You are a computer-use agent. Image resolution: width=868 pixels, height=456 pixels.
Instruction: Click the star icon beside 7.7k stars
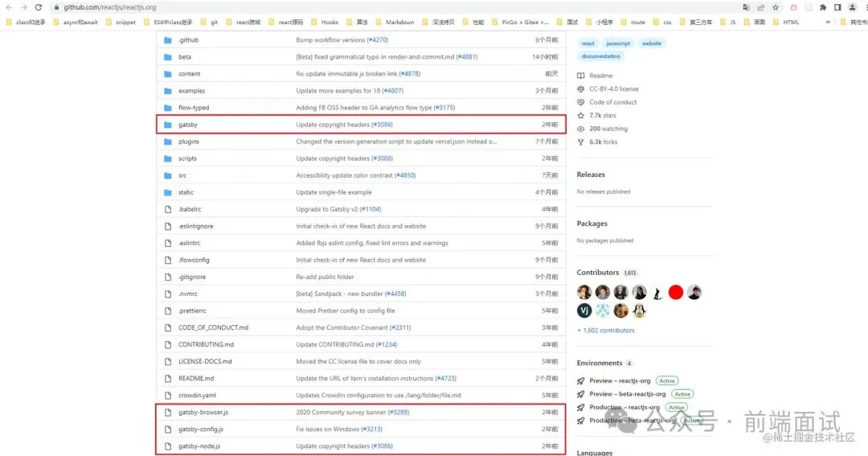(581, 115)
